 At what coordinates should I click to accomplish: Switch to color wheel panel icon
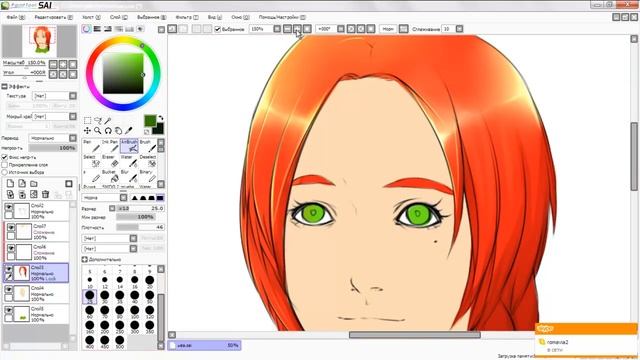[86, 29]
